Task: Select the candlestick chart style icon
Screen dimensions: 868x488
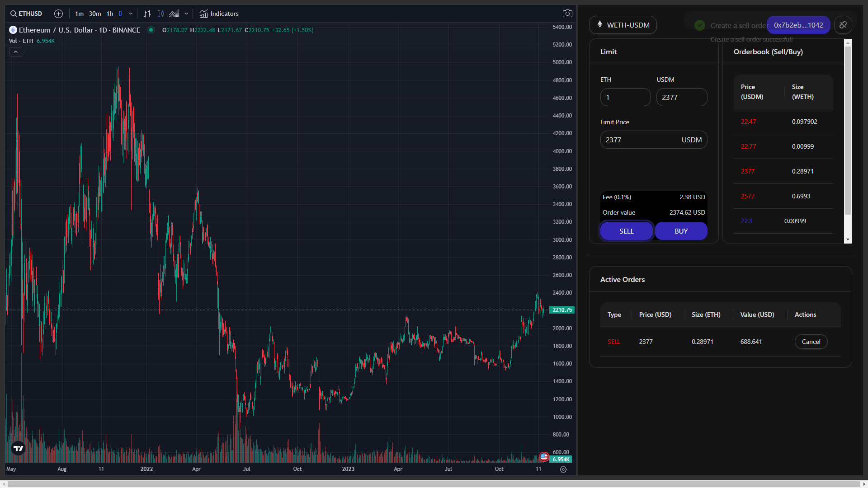Action: [160, 14]
